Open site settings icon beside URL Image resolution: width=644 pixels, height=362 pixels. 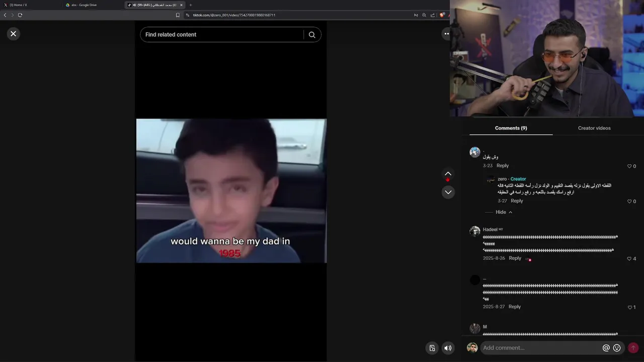coord(188,15)
